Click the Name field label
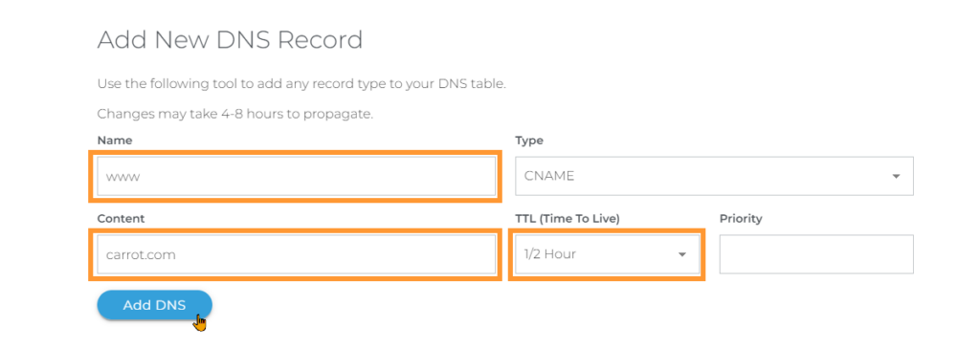This screenshot has height=348, width=980. coord(115,141)
